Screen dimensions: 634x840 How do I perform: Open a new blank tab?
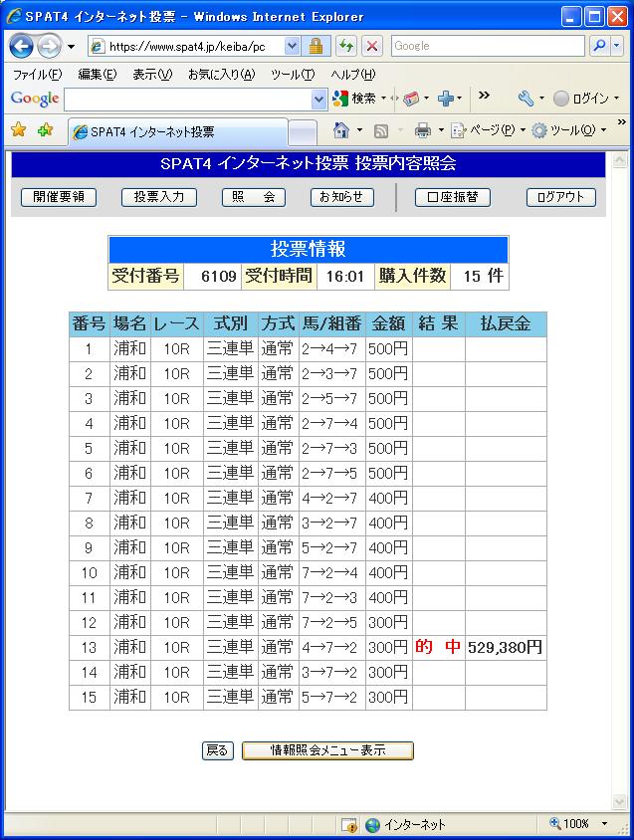[303, 132]
